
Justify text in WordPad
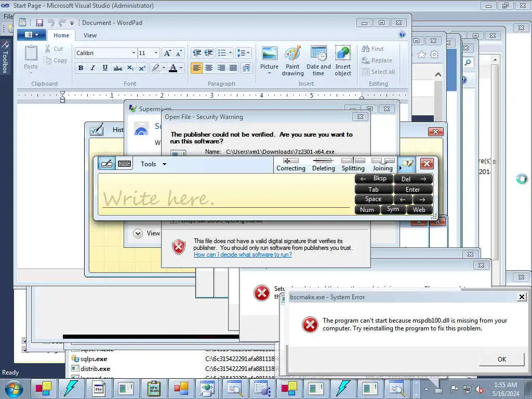coord(233,68)
